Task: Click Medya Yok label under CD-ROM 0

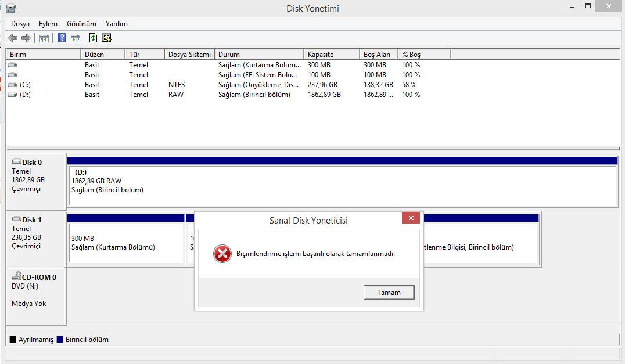Action: pos(28,304)
